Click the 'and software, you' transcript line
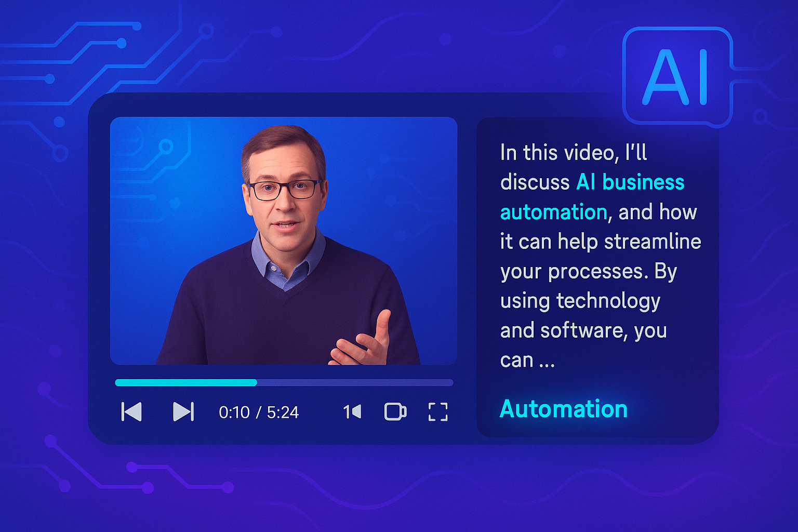Image resolution: width=798 pixels, height=532 pixels. point(583,331)
